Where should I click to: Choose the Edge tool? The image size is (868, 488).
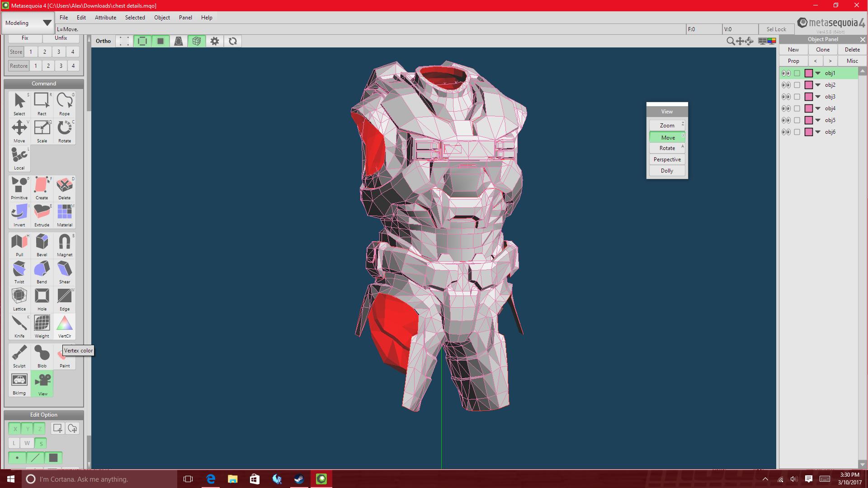pyautogui.click(x=65, y=299)
